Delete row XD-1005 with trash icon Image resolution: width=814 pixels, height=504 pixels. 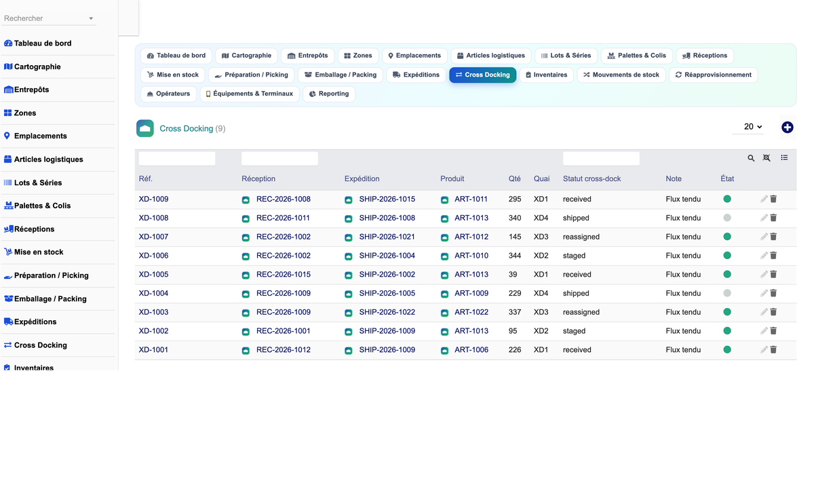click(773, 275)
